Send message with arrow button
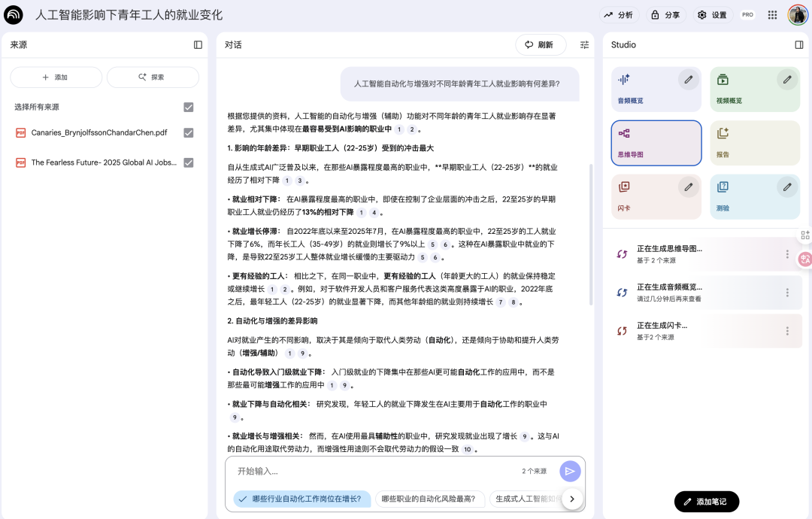 (x=570, y=472)
